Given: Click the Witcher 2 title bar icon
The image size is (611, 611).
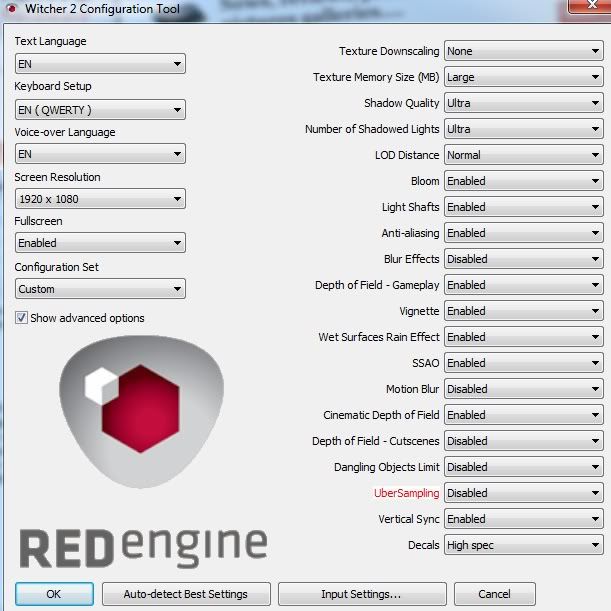Looking at the screenshot, I should 12,8.
